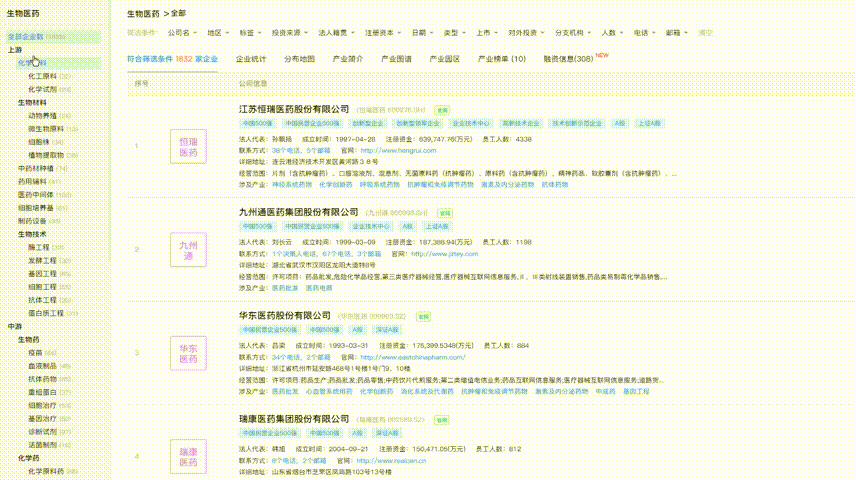Click 清空 to clear filters

point(706,33)
